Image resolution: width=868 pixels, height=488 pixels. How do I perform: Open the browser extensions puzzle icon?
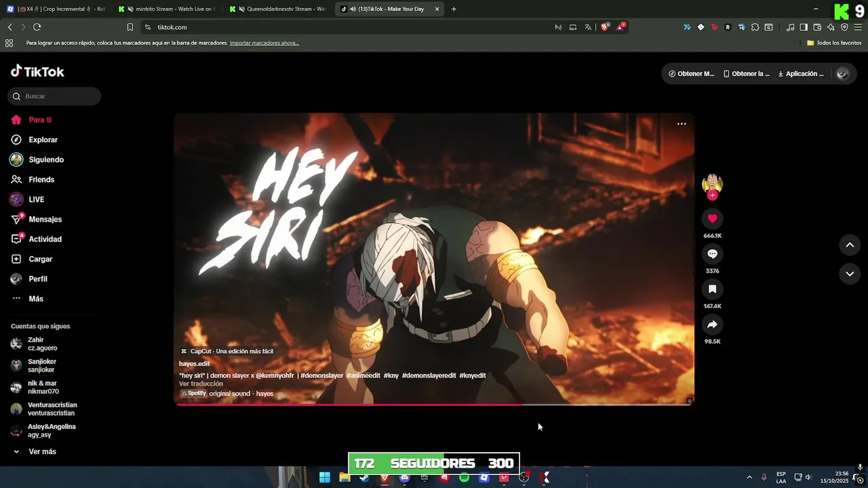point(755,27)
